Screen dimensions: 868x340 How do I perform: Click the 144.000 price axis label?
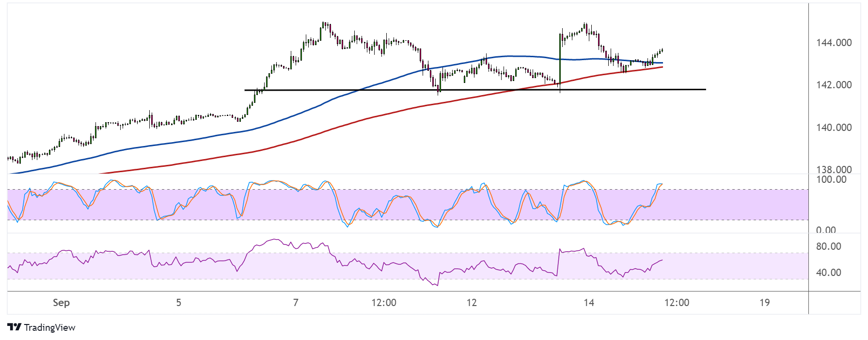[834, 43]
